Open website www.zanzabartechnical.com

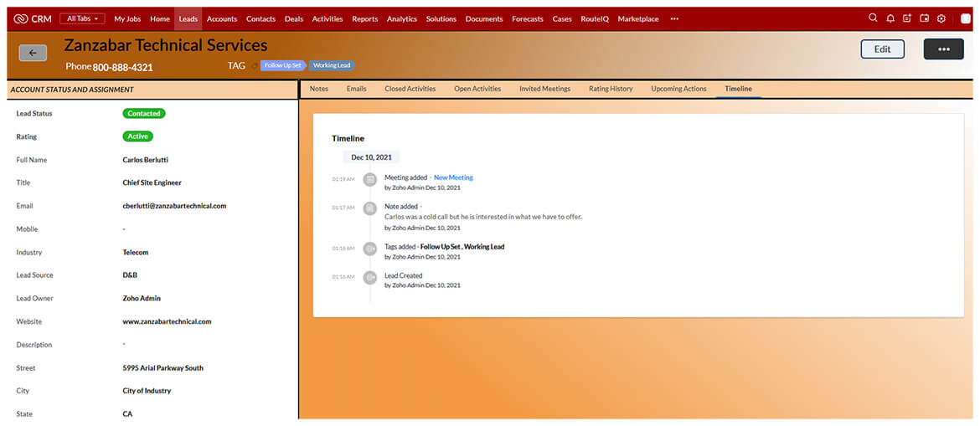click(x=167, y=321)
